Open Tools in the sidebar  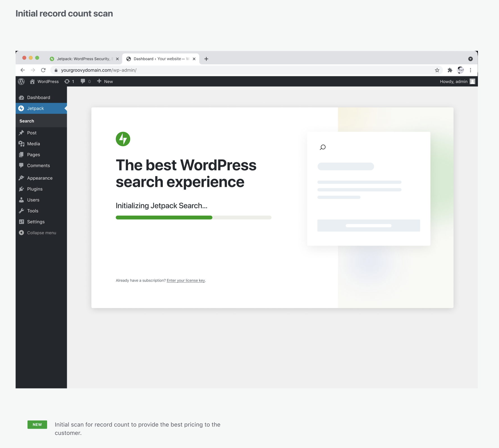(41, 211)
